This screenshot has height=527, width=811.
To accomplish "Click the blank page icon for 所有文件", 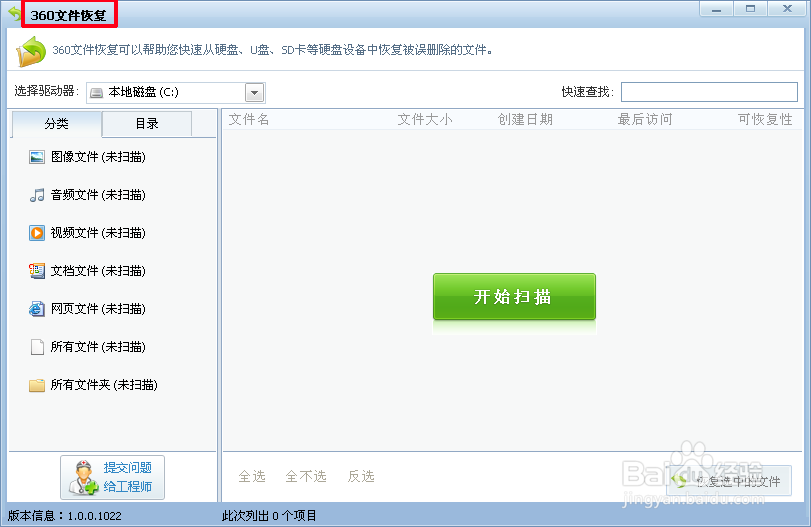I will pos(37,347).
